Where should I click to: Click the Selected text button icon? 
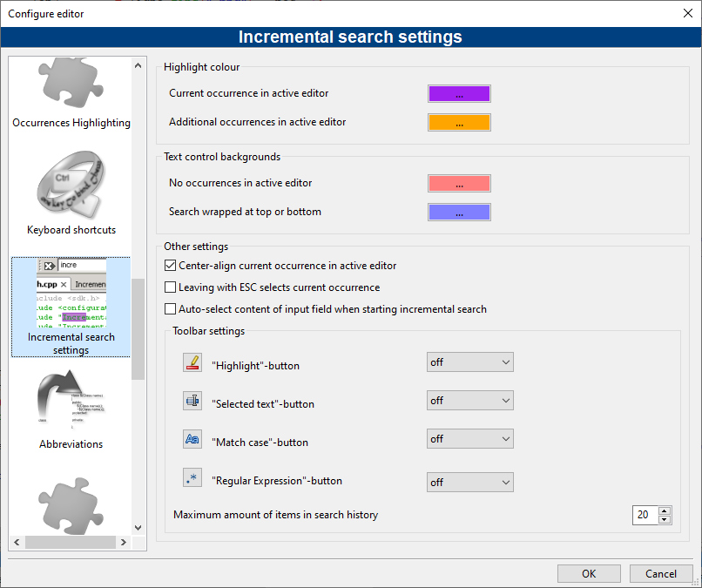[192, 401]
